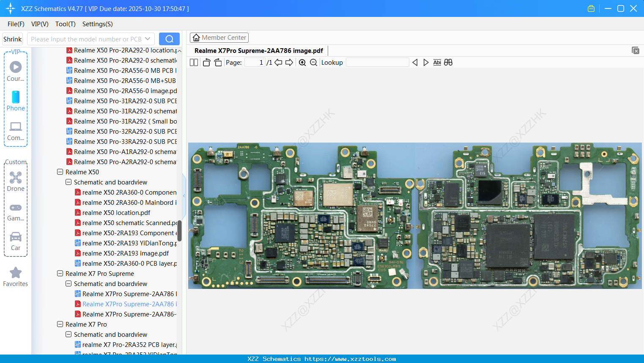This screenshot has height=363, width=644.
Task: Open the yellow toolbox icon in title bar
Action: [591, 8]
